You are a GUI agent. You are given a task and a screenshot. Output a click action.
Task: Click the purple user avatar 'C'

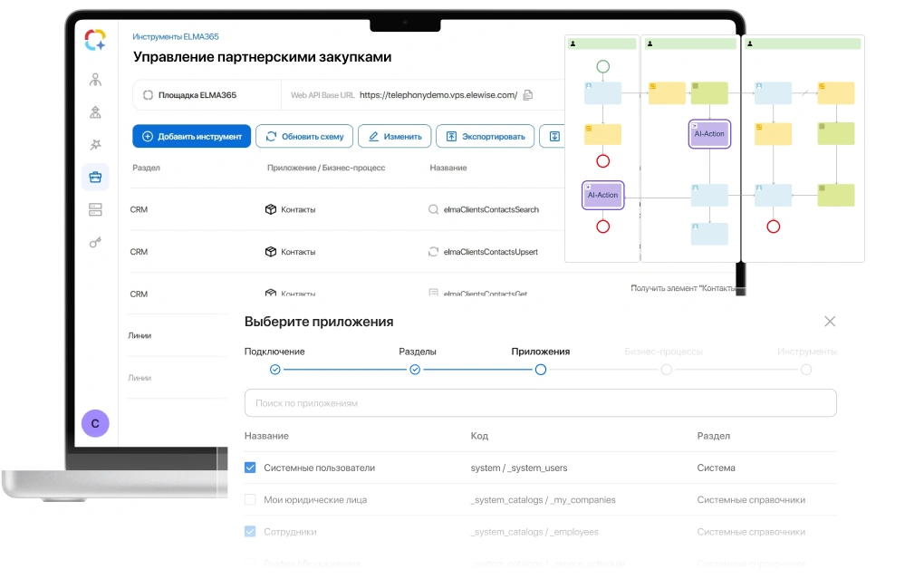tap(95, 423)
